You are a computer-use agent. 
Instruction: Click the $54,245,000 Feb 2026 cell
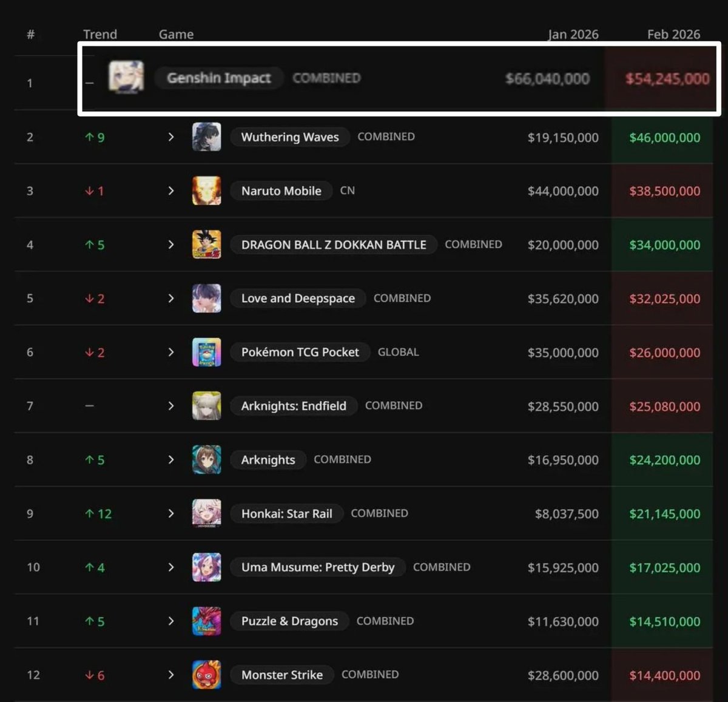pos(667,78)
